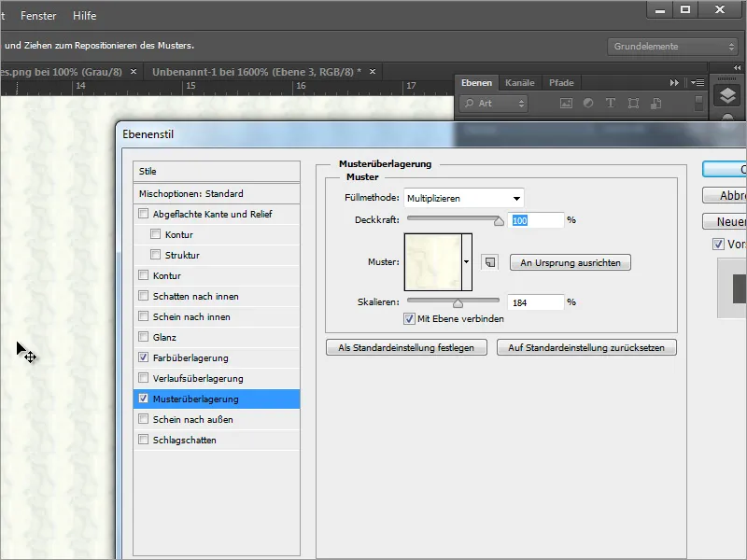This screenshot has height=560, width=747.
Task: Click the Deckkraft slider handle
Action: click(499, 221)
